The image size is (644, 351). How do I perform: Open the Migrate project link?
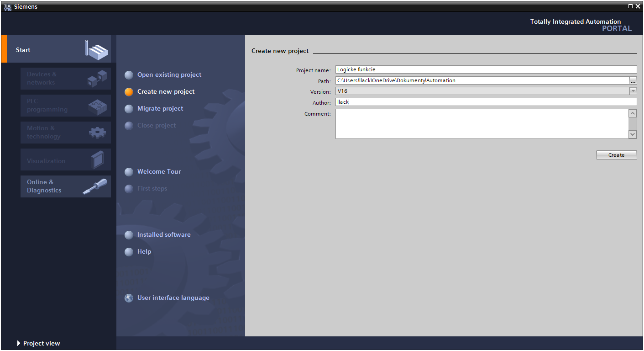click(160, 109)
